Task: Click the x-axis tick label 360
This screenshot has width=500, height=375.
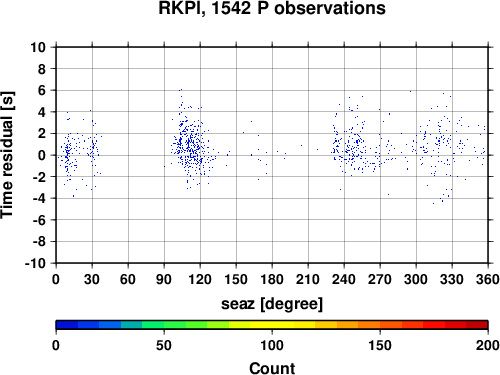Action: coord(488,279)
